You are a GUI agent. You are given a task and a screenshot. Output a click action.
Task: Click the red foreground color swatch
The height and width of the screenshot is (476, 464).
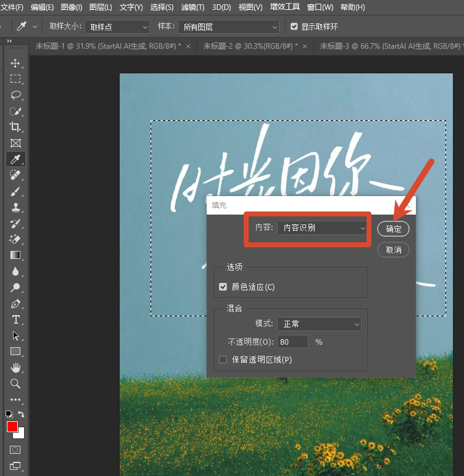tap(12, 427)
